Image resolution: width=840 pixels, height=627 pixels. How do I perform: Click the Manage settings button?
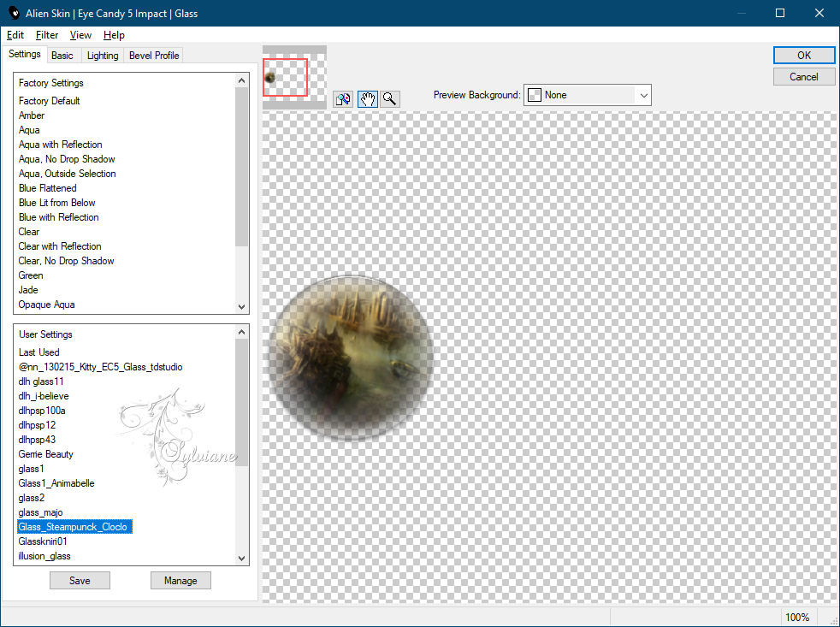click(180, 580)
